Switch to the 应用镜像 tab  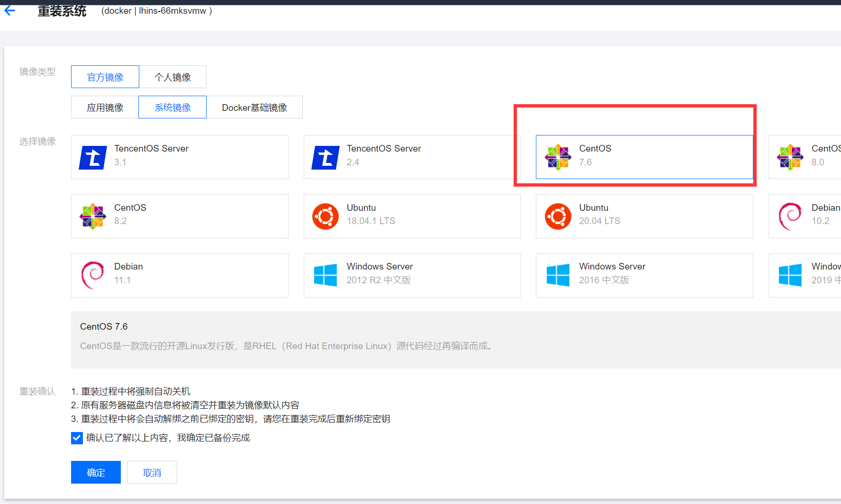105,107
